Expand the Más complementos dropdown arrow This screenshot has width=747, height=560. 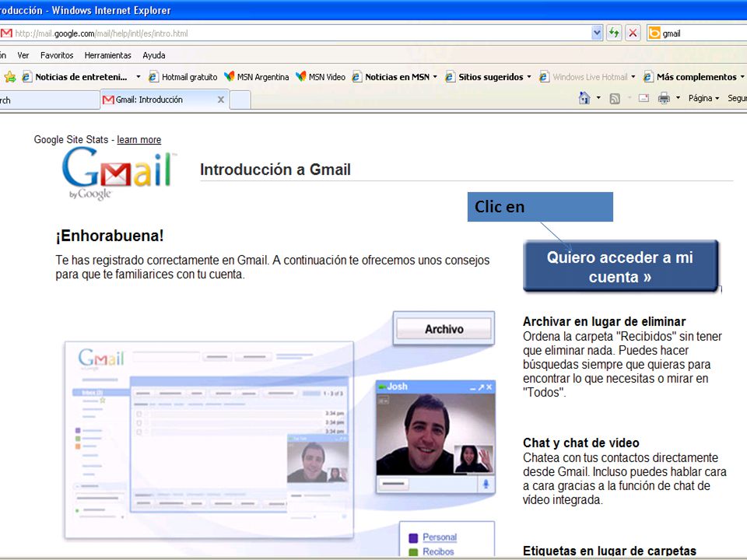[x=742, y=77]
